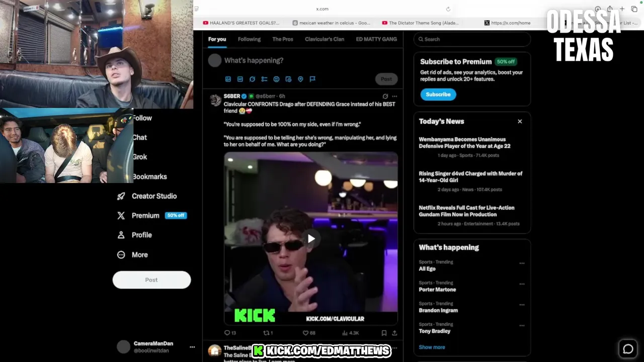Switch to mexican weather browser tab

click(332, 23)
